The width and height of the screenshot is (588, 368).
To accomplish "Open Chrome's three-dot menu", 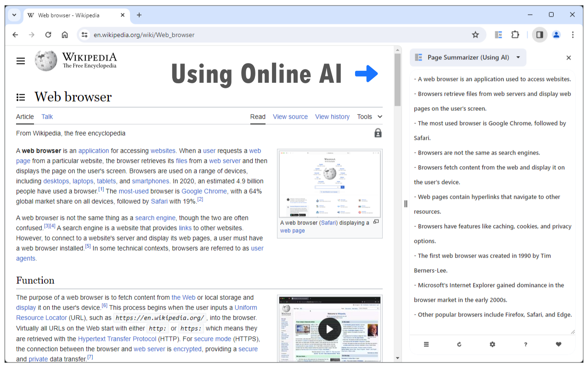I will pyautogui.click(x=573, y=34).
